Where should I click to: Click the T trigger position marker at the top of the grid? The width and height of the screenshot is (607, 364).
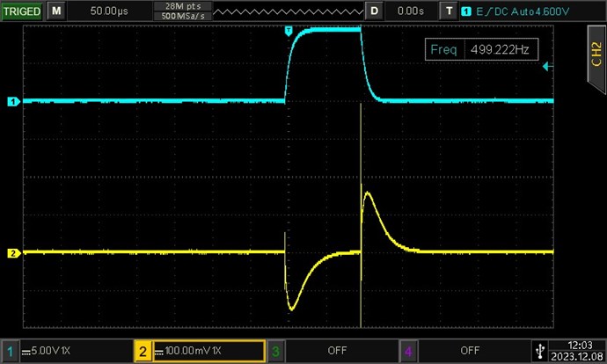pyautogui.click(x=289, y=31)
